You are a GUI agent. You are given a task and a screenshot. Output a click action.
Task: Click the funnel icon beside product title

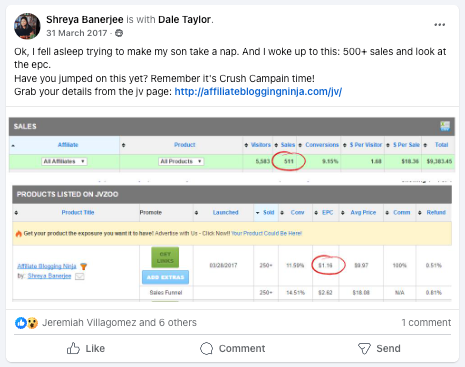(84, 266)
